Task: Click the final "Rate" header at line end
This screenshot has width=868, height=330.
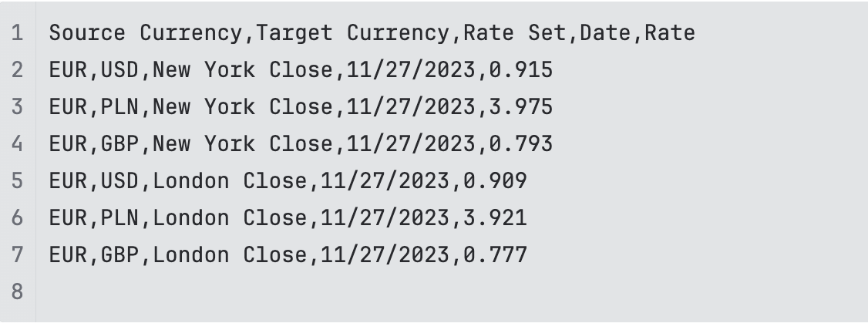Action: [x=670, y=33]
